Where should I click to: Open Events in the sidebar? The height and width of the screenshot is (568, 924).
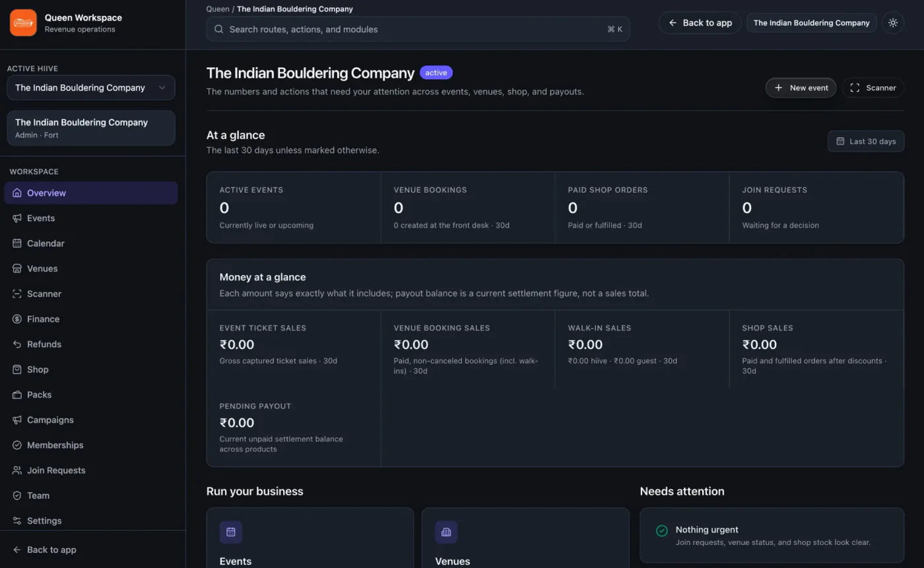(x=91, y=218)
